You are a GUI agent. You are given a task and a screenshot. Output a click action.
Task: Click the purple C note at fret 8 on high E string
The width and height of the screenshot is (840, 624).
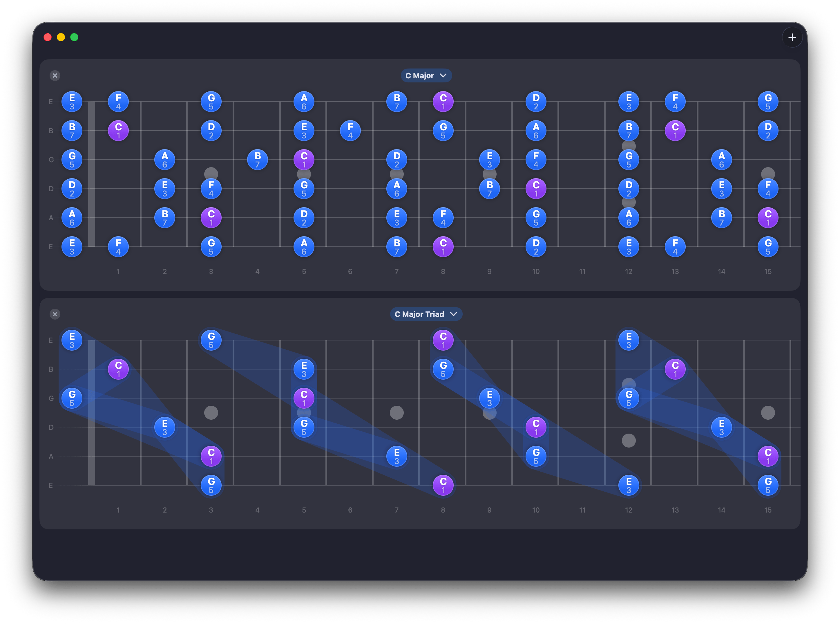click(443, 101)
